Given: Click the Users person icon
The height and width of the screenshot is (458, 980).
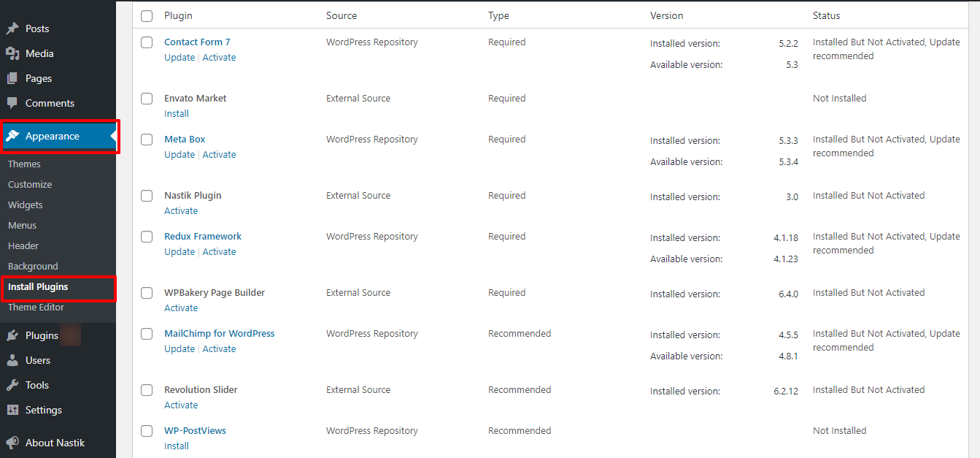Looking at the screenshot, I should 12,360.
